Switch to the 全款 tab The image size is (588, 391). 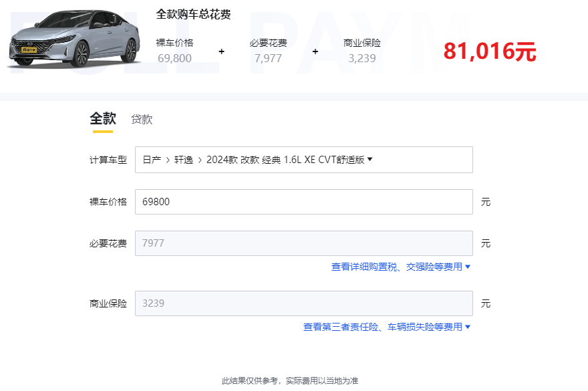pos(103,119)
